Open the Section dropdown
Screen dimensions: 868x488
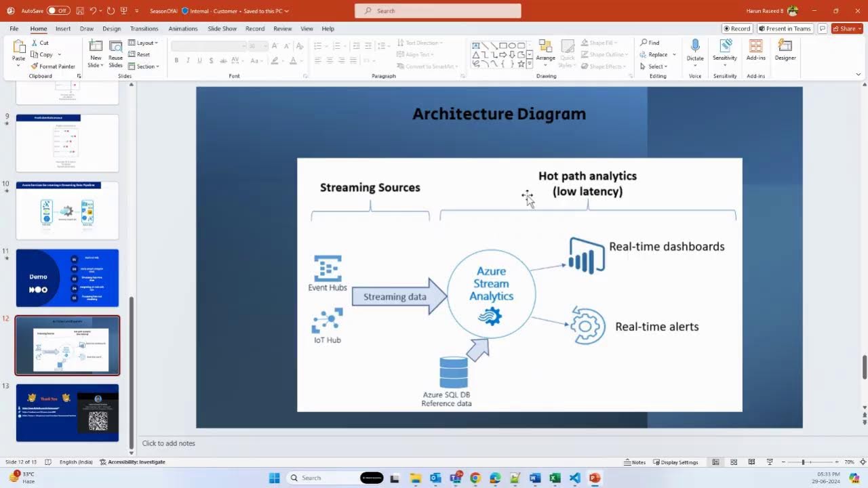click(144, 66)
